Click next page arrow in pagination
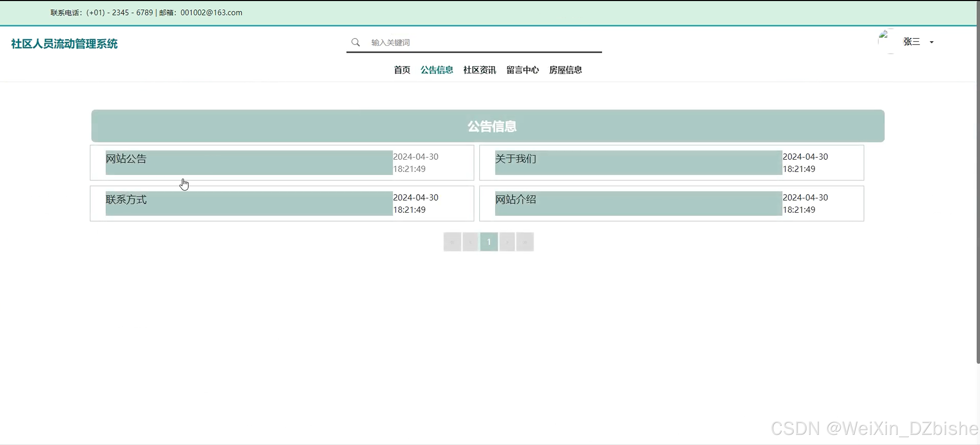This screenshot has width=980, height=445. click(x=507, y=242)
